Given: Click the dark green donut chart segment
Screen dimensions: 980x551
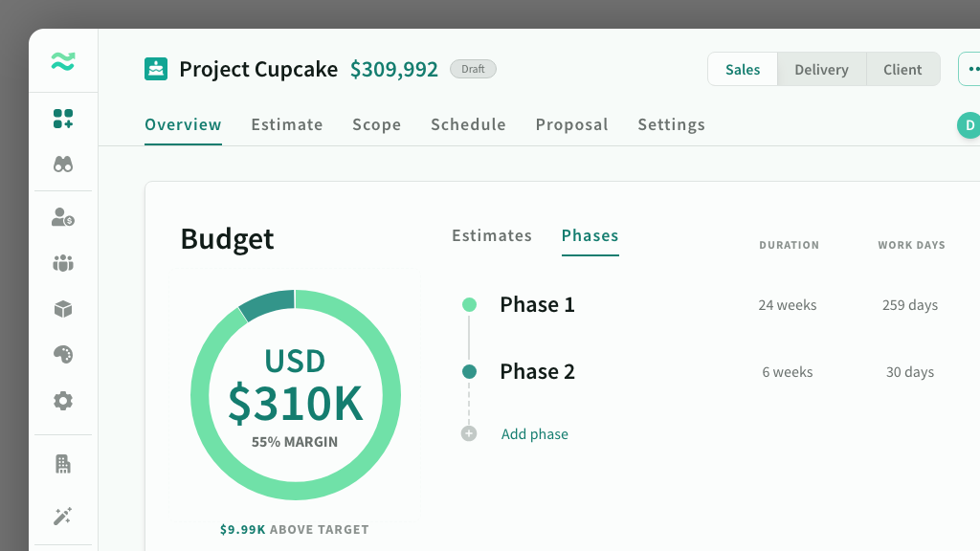Looking at the screenshot, I should [x=268, y=305].
